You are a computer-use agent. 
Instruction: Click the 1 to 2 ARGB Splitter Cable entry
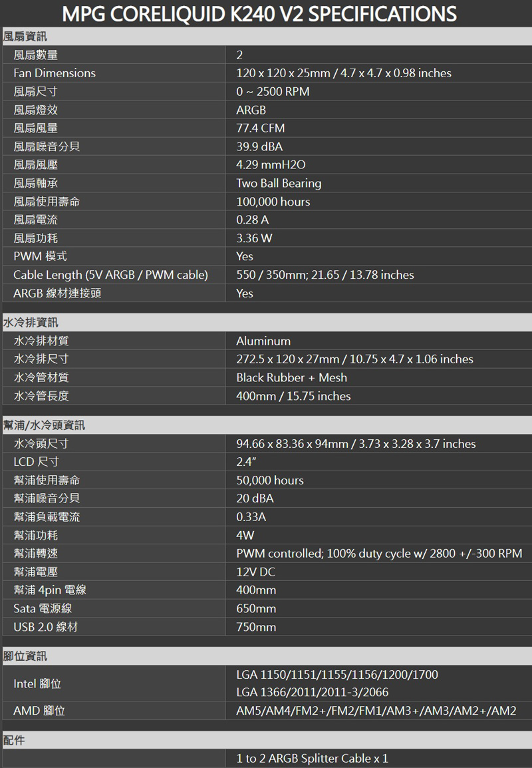coord(312,759)
